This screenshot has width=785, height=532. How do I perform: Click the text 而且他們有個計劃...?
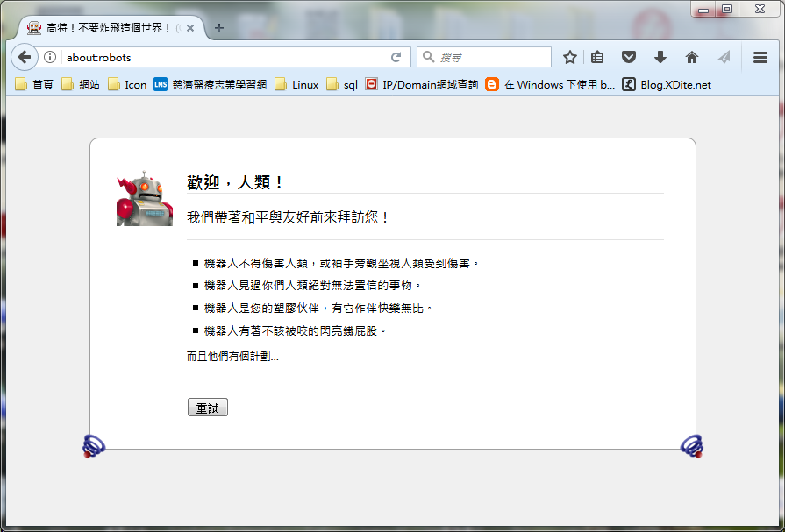pos(232,357)
